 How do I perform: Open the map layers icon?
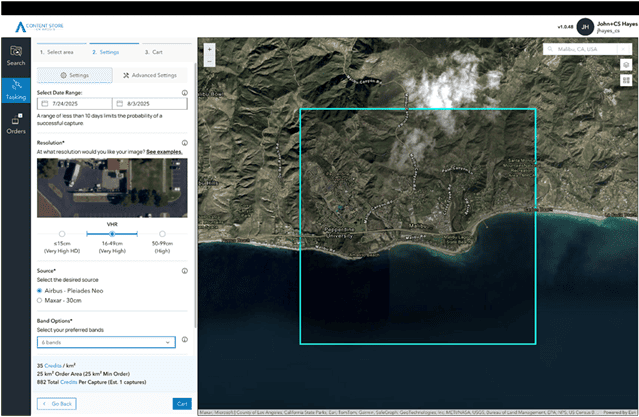(x=626, y=65)
